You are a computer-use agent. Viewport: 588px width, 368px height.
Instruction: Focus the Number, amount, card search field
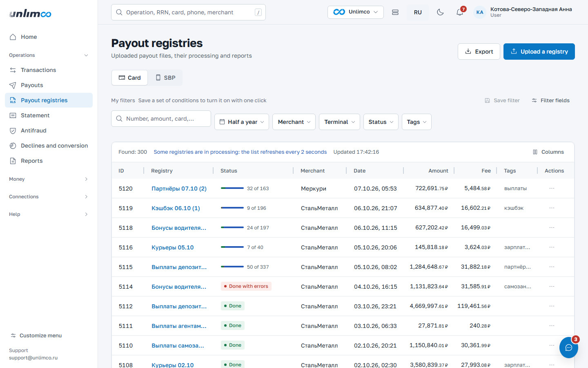[x=161, y=119]
